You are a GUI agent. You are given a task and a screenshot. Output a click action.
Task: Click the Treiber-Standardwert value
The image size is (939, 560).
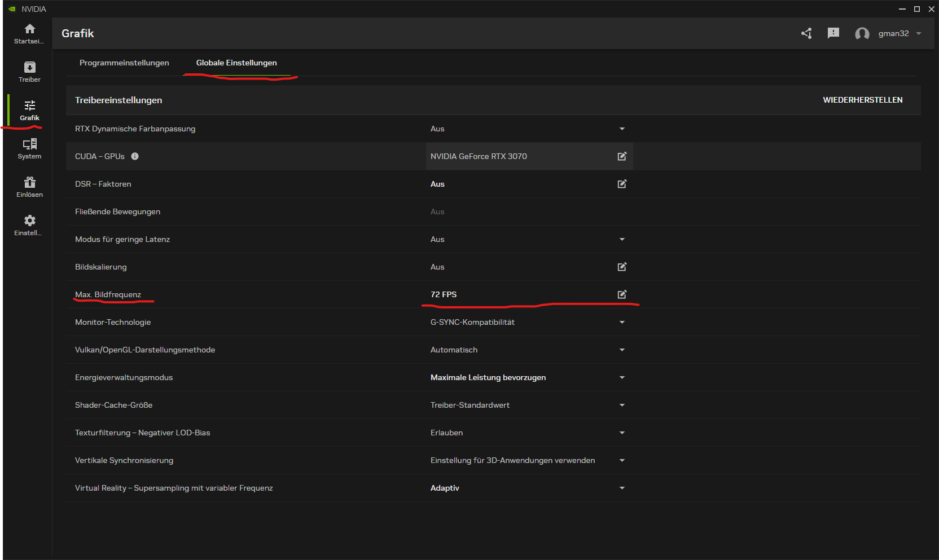(470, 405)
